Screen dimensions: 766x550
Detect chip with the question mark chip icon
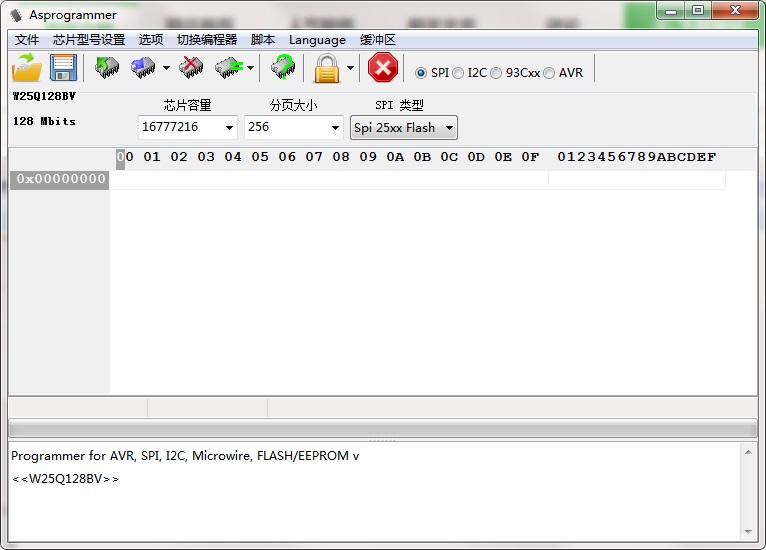tap(283, 67)
